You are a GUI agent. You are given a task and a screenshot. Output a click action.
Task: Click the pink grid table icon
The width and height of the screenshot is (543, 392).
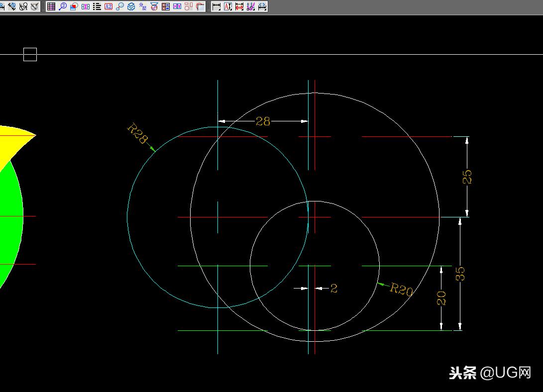(x=51, y=6)
